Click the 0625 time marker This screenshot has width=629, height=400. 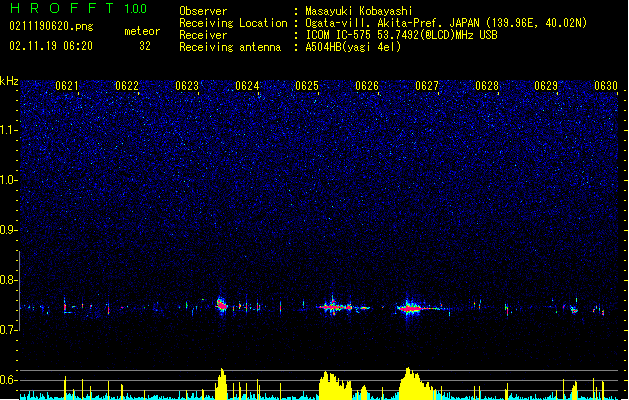pos(307,86)
